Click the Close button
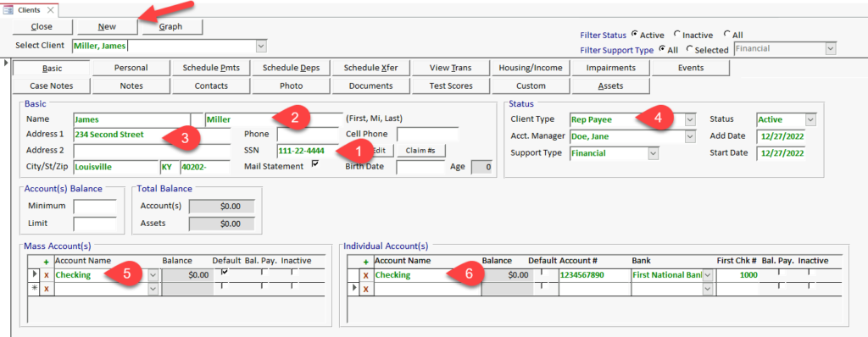Viewport: 868px width, 337px height. coord(42,26)
